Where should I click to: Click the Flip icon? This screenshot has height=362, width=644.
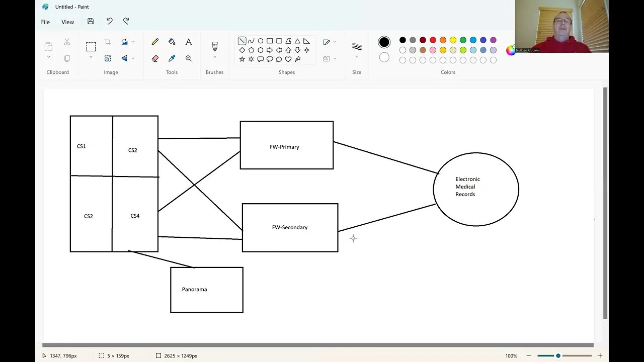(x=124, y=58)
